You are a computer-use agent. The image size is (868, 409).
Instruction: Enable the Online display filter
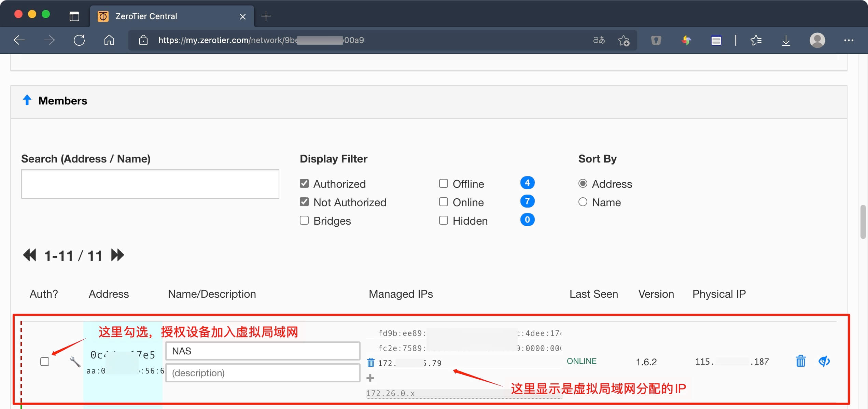[x=444, y=202]
